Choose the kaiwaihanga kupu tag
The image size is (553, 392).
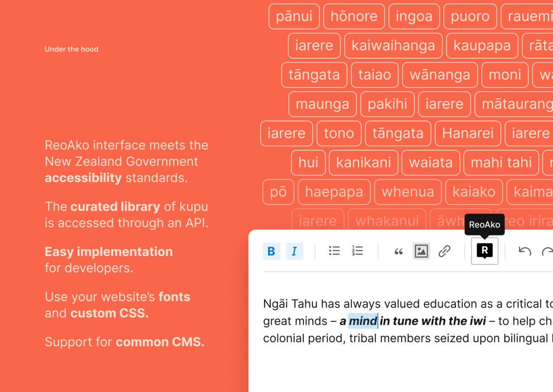(x=393, y=46)
